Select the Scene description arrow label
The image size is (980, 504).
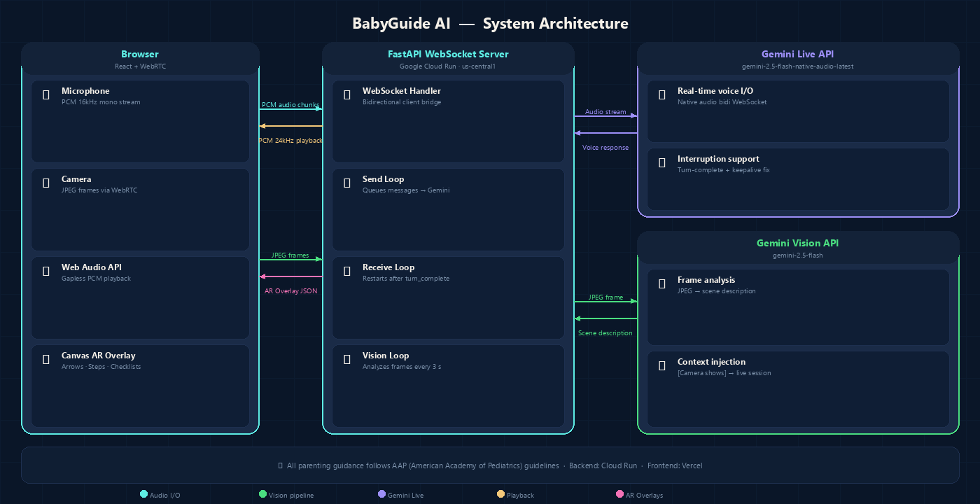coord(605,332)
